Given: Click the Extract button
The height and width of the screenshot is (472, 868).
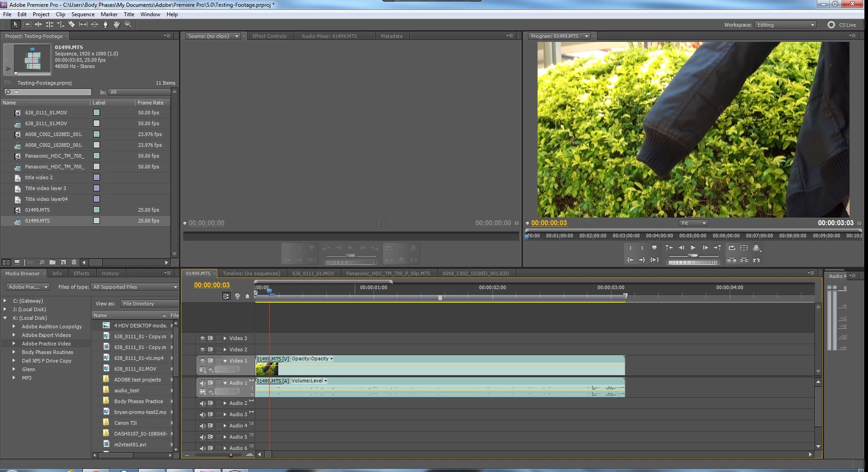Looking at the screenshot, I should pos(744,260).
